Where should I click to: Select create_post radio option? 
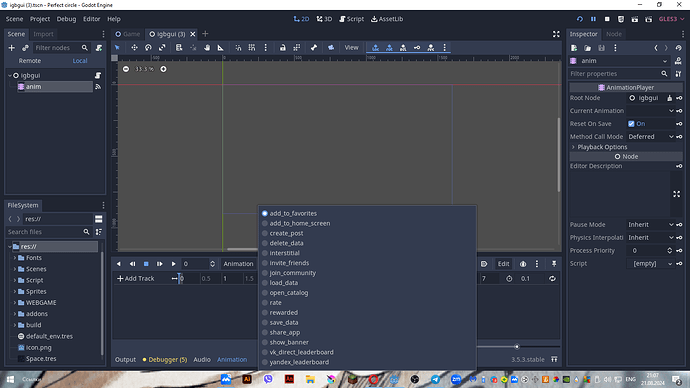point(283,233)
